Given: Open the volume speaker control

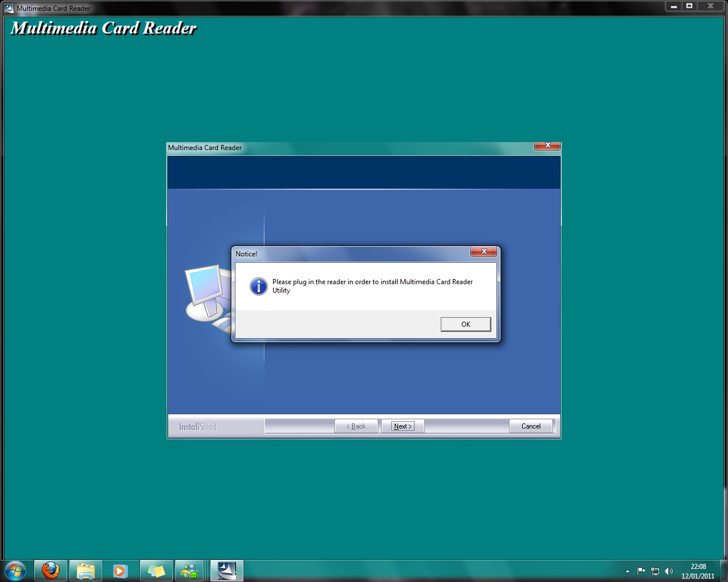Looking at the screenshot, I should click(668, 571).
